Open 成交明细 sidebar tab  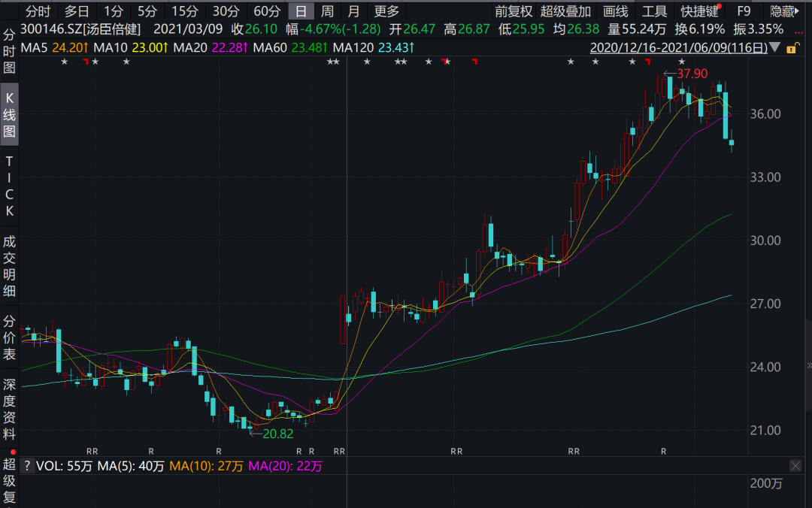pos(10,266)
